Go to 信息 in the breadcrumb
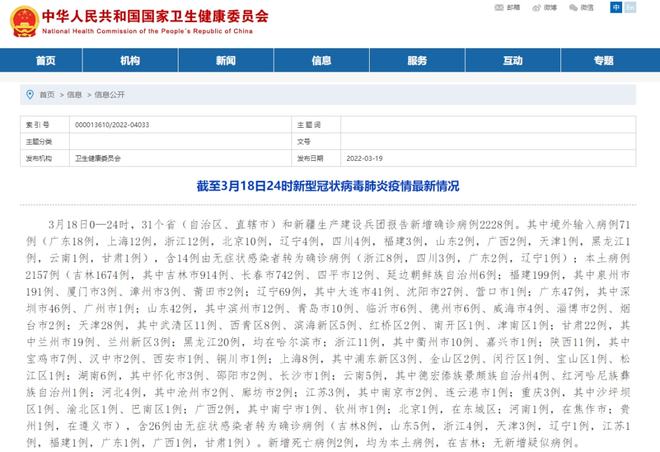 74,95
